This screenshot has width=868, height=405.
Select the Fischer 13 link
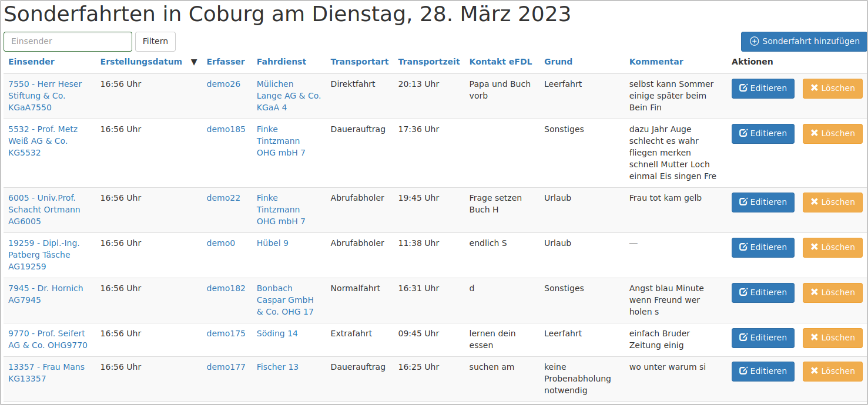(277, 366)
